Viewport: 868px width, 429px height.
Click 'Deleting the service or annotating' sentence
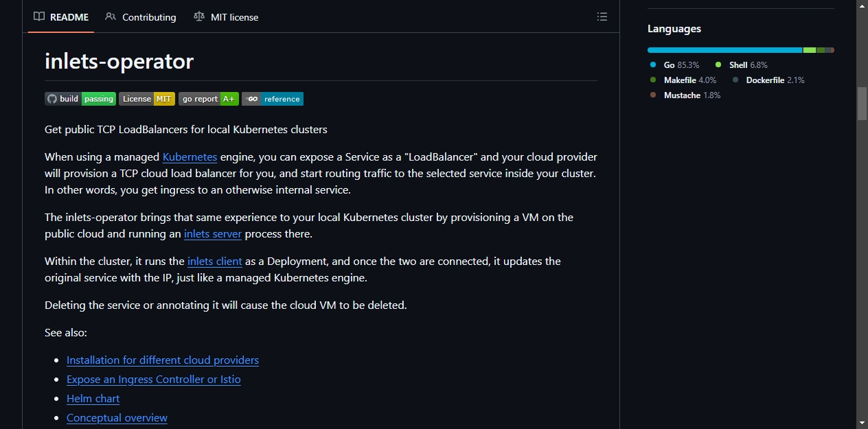(x=226, y=305)
